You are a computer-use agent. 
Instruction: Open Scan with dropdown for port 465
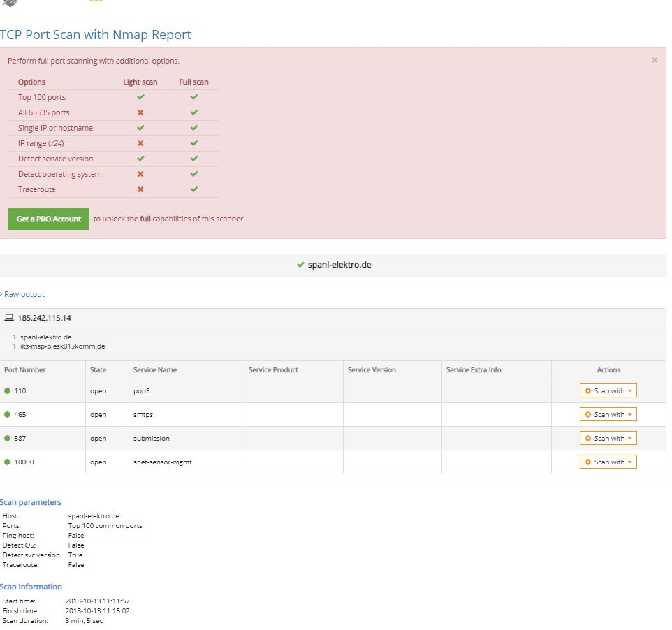608,415
